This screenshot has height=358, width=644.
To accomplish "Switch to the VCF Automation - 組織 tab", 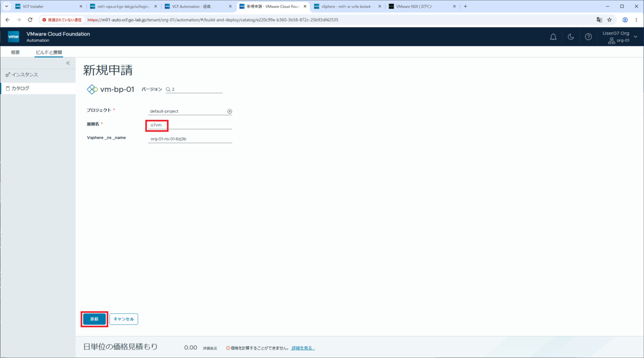I will pyautogui.click(x=197, y=6).
